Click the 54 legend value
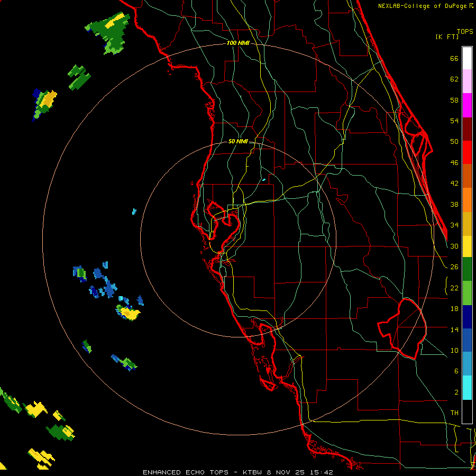 coord(454,121)
